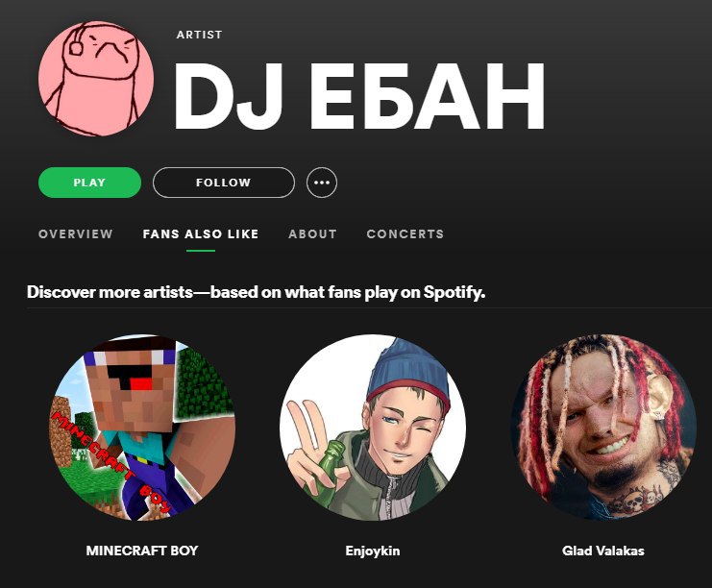Open Glad Valakas's artist photo

click(x=603, y=428)
